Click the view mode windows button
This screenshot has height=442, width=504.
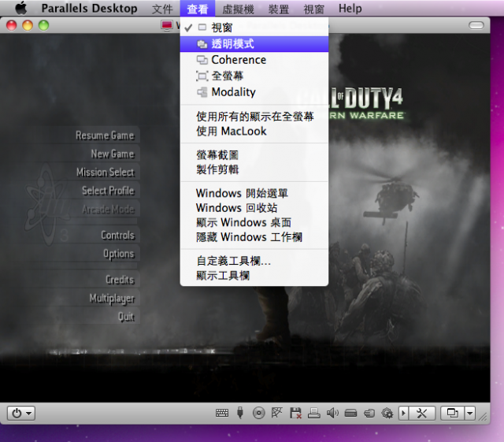[453, 413]
